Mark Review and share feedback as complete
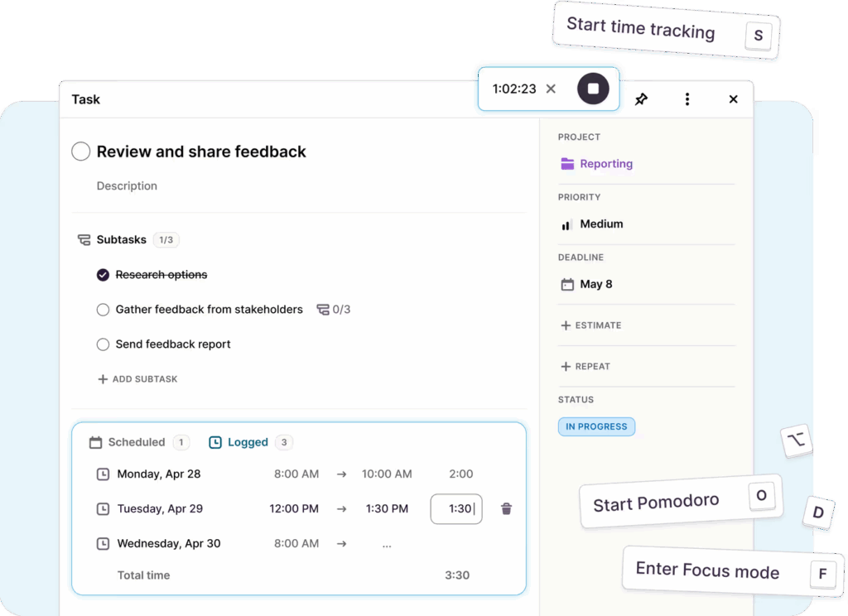The image size is (848, 616). point(81,152)
